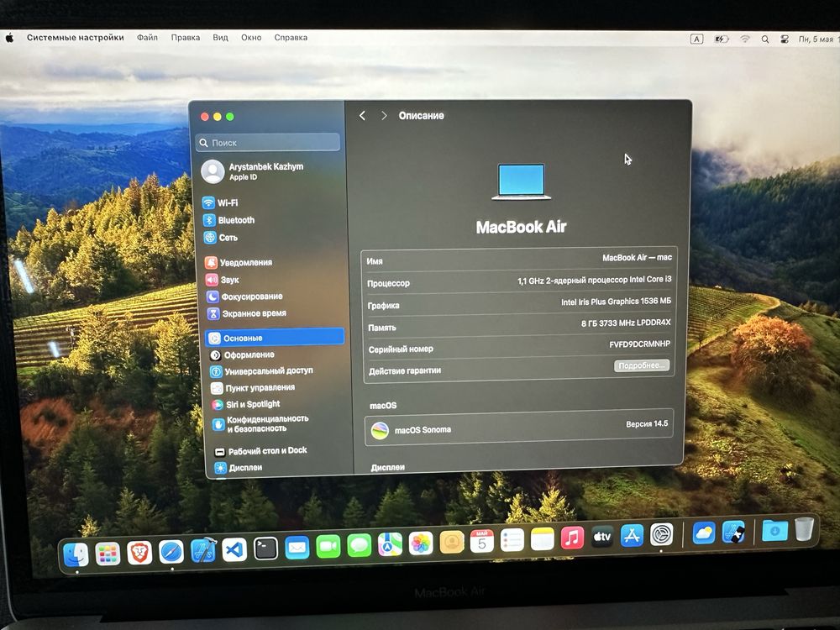Select Рабочий стол и Dock in sidebar
This screenshot has width=840, height=630.
pos(260,451)
